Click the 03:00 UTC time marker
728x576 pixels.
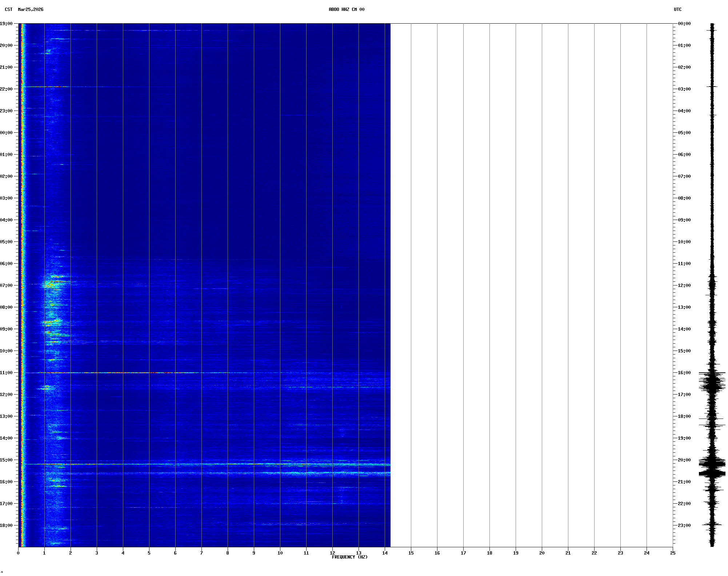(x=684, y=89)
